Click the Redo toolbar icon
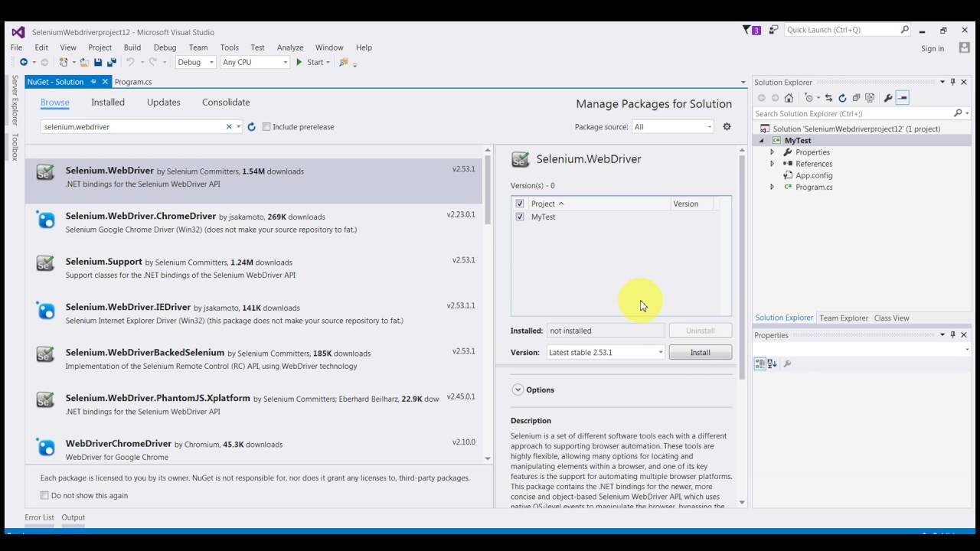This screenshot has width=980, height=551. 153,62
